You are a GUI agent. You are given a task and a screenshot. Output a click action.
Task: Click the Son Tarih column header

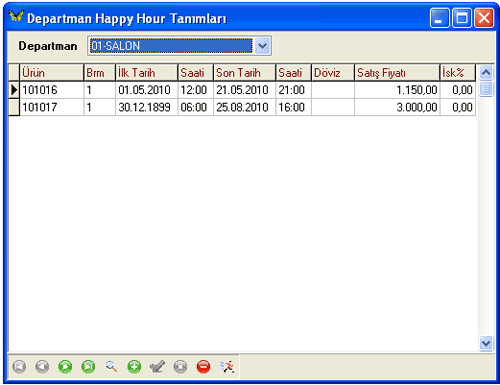click(244, 73)
